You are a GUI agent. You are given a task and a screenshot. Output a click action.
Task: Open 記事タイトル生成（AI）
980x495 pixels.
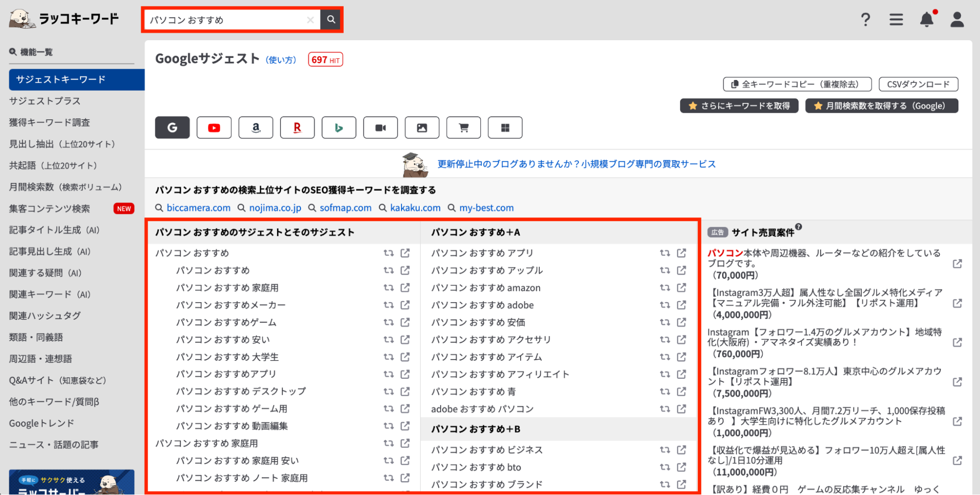pyautogui.click(x=54, y=230)
